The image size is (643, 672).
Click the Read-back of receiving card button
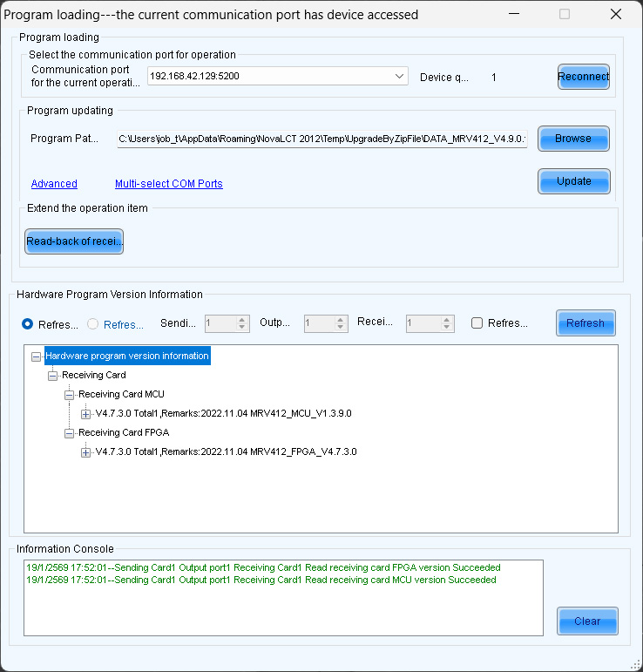[74, 241]
